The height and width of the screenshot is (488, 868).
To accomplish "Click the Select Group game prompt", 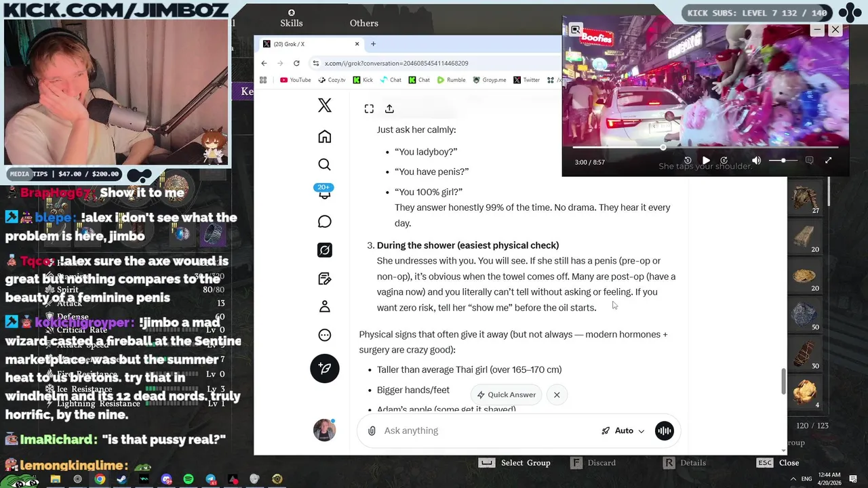I will (515, 463).
